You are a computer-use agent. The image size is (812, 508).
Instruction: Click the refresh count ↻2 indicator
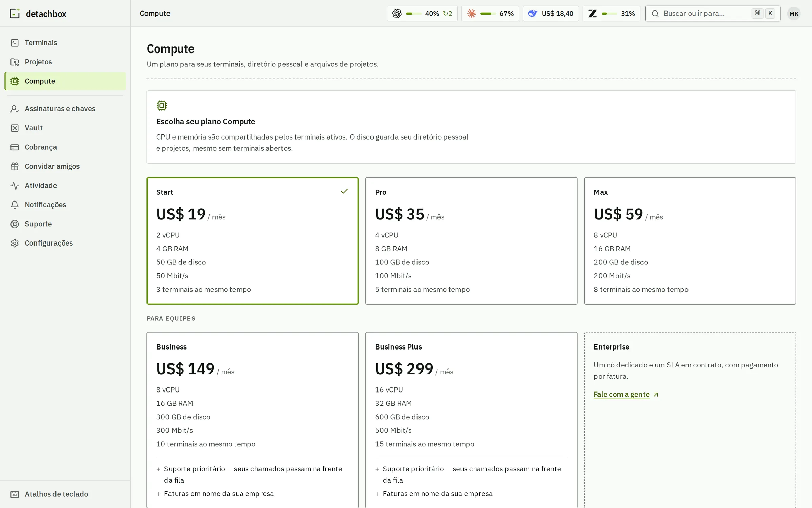pos(447,14)
